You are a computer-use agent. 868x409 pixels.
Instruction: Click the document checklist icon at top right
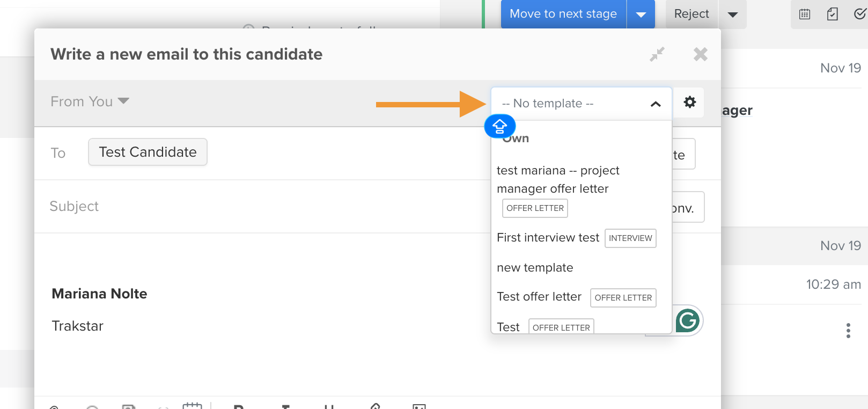pos(832,14)
